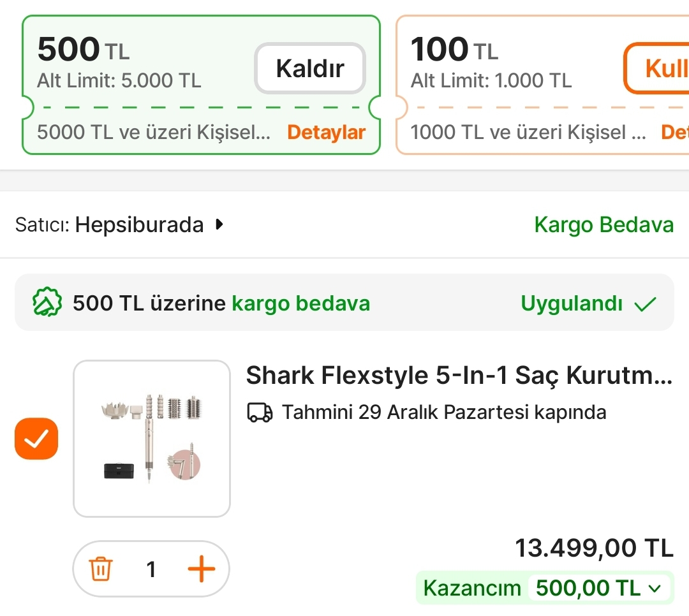Open the Shark Flexstyle product thumbnail
The image size is (689, 616).
click(x=152, y=439)
